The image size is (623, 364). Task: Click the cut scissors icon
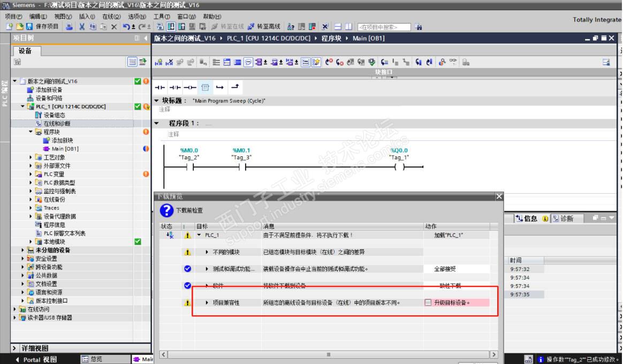pyautogui.click(x=82, y=27)
